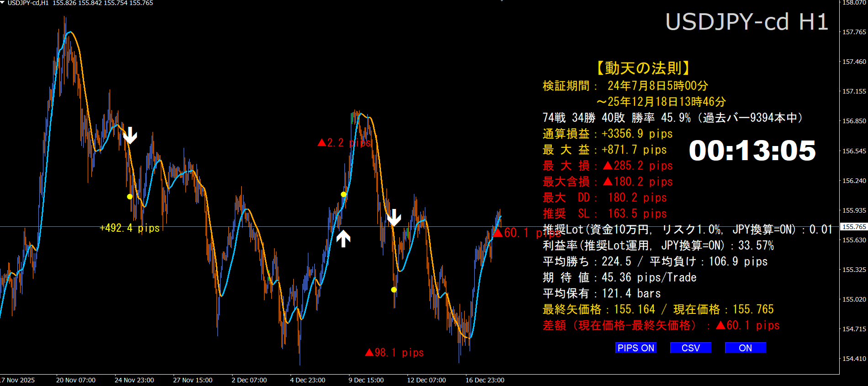Click the "【動天の法則】" heading
The image size is (868, 386).
(643, 68)
